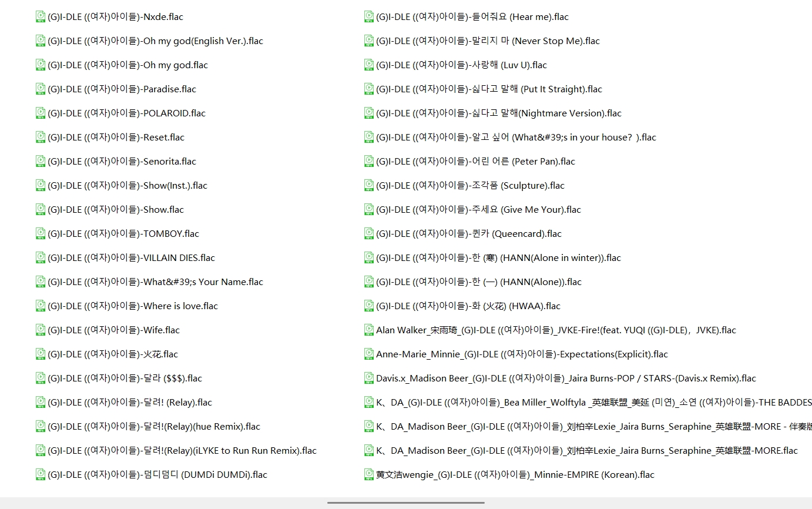The height and width of the screenshot is (509, 812).
Task: Click the icon for Alan Walker Fire! file
Action: tap(369, 330)
